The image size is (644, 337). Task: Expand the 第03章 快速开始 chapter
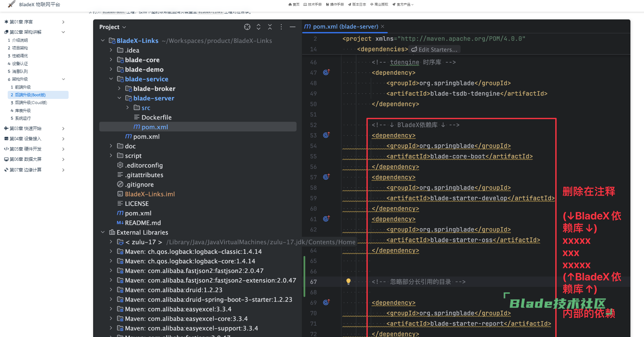(63, 129)
